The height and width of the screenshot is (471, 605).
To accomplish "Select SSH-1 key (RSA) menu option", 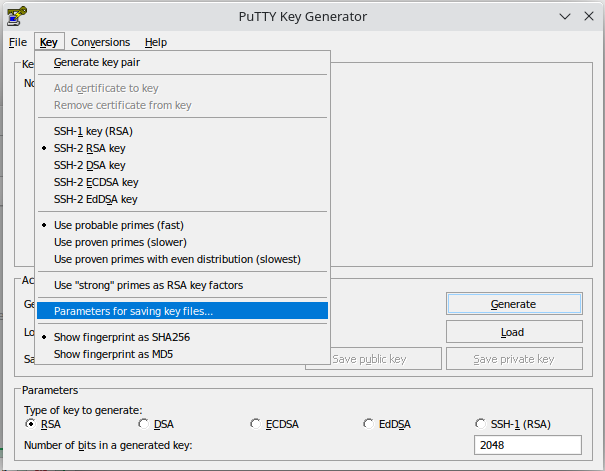I will 182,131.
